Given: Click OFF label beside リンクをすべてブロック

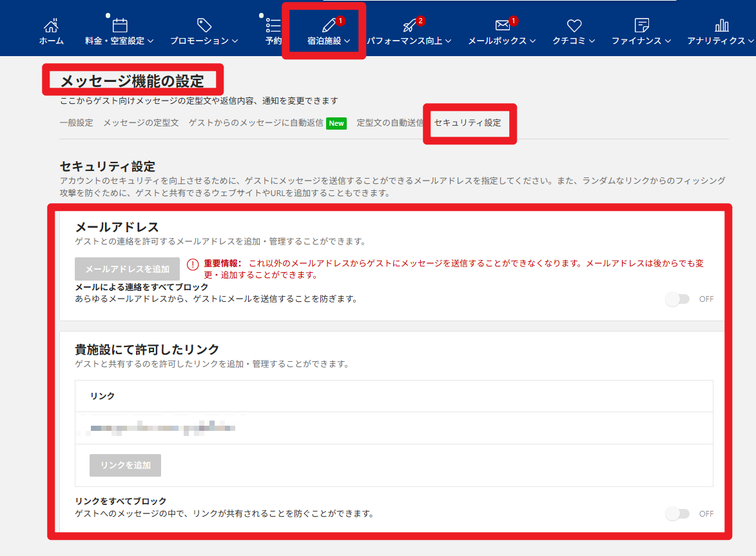Looking at the screenshot, I should click(x=706, y=514).
